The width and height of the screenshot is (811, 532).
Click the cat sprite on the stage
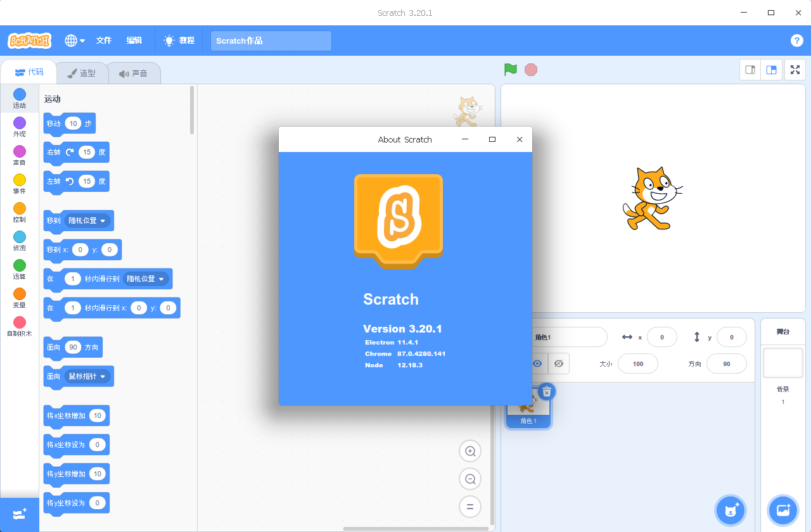[653, 198]
